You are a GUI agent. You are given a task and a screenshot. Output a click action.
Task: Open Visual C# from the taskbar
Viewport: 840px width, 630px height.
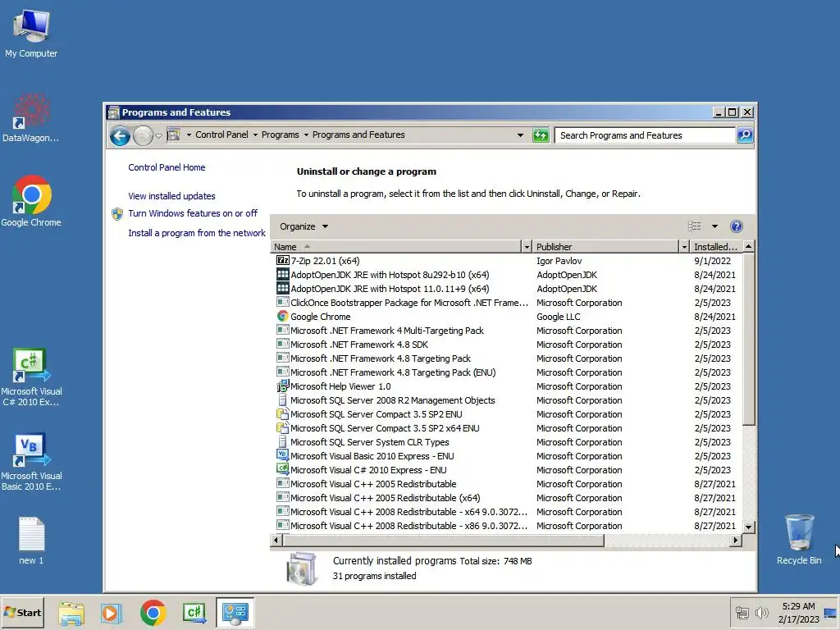pyautogui.click(x=194, y=614)
